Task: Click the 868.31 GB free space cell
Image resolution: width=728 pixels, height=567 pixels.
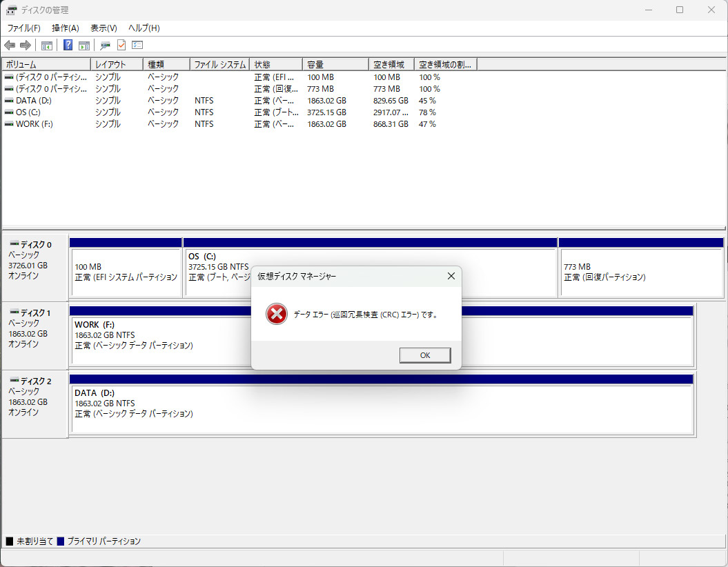Action: 391,124
